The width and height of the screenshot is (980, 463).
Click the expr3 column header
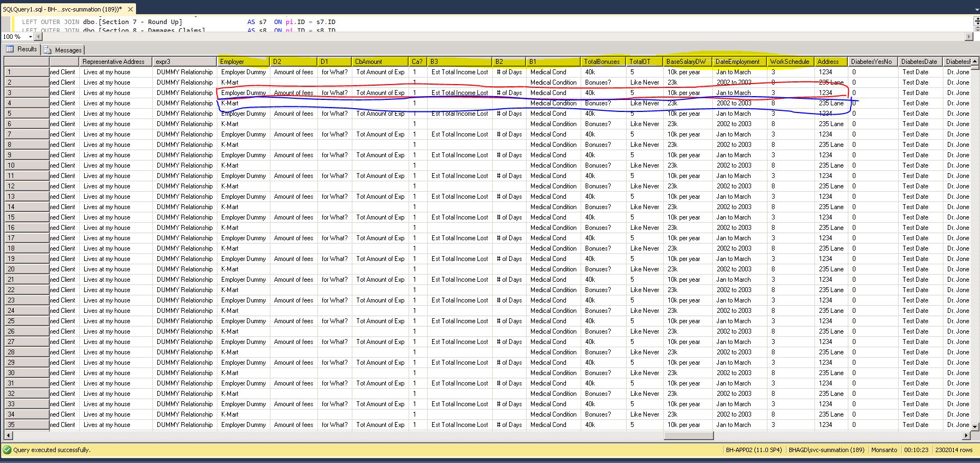tap(184, 62)
